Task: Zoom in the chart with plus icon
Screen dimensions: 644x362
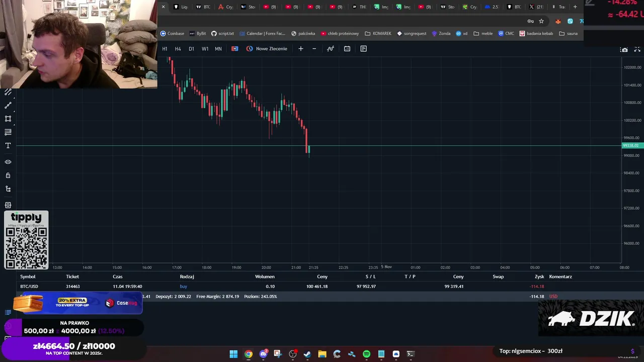Action: pyautogui.click(x=301, y=49)
